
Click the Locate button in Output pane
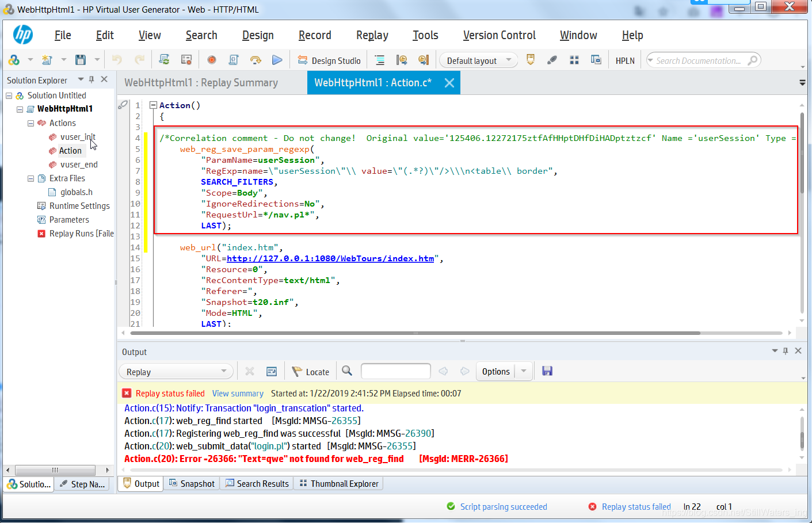click(311, 372)
